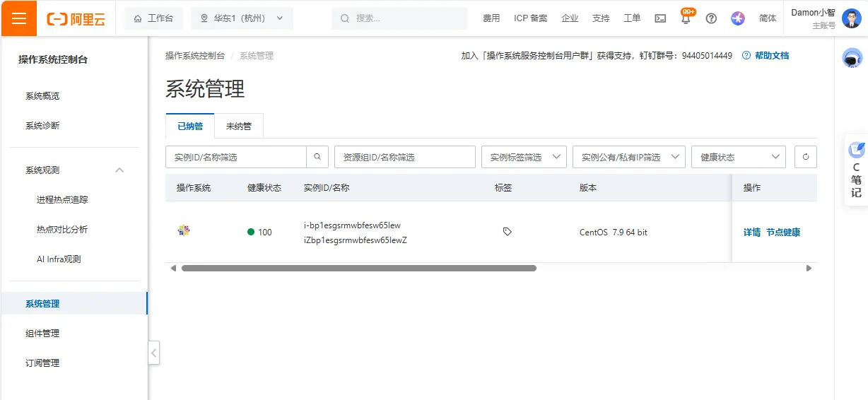This screenshot has width=868, height=400.
Task: Open the robot assistant icon at right
Action: click(852, 58)
